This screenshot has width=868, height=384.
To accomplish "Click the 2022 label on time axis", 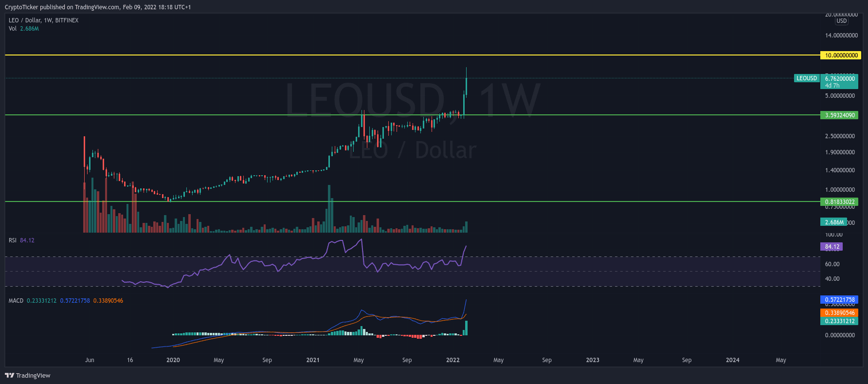I will (452, 360).
